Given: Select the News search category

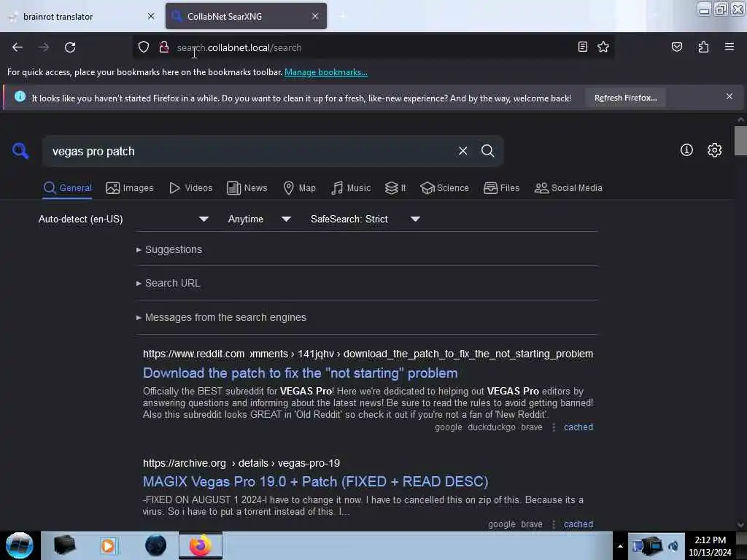Looking at the screenshot, I should (x=247, y=187).
